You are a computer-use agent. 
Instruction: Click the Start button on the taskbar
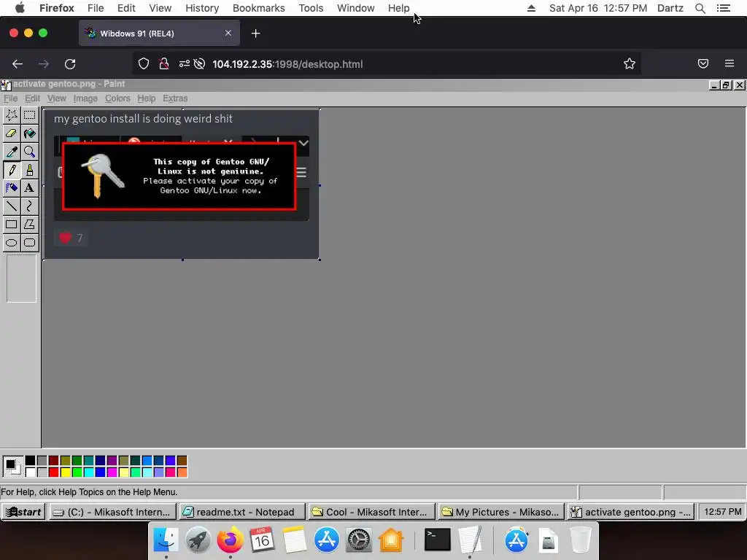pyautogui.click(x=24, y=512)
